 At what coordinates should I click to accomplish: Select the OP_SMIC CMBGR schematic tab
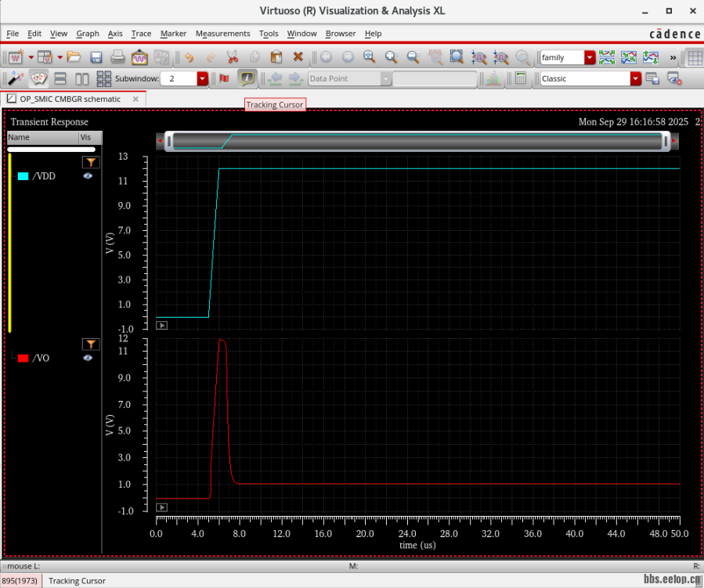click(70, 99)
